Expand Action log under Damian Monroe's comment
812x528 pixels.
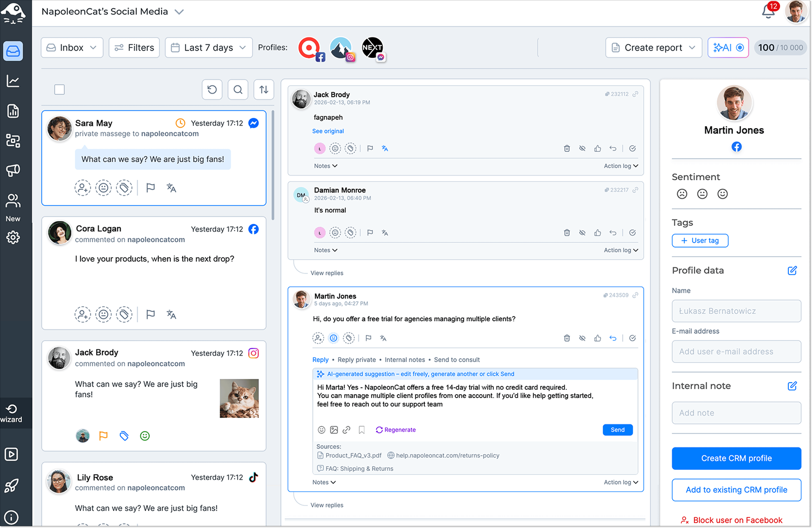click(621, 250)
